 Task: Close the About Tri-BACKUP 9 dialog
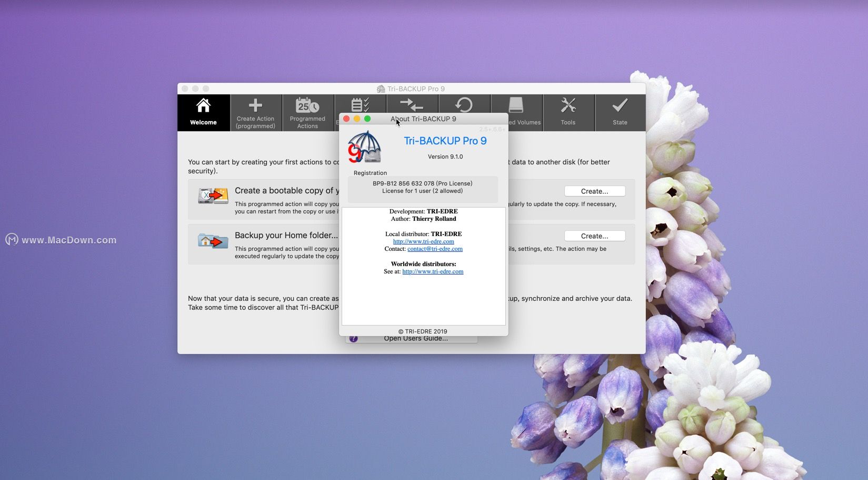click(x=346, y=119)
